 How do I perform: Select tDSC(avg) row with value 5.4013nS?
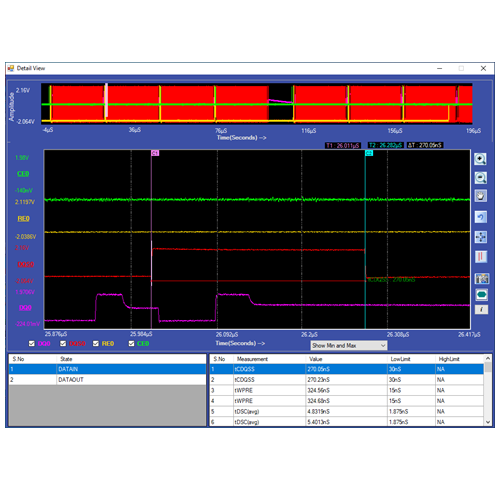(347, 422)
